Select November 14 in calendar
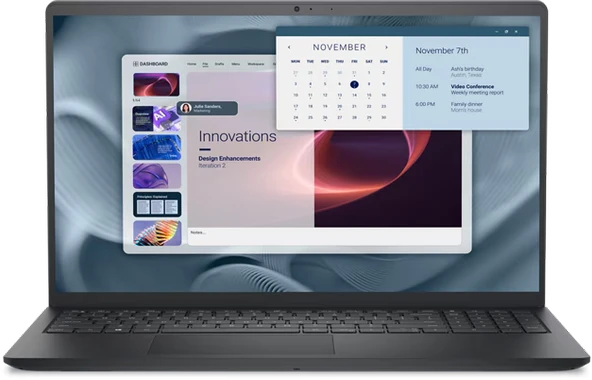 (x=354, y=95)
